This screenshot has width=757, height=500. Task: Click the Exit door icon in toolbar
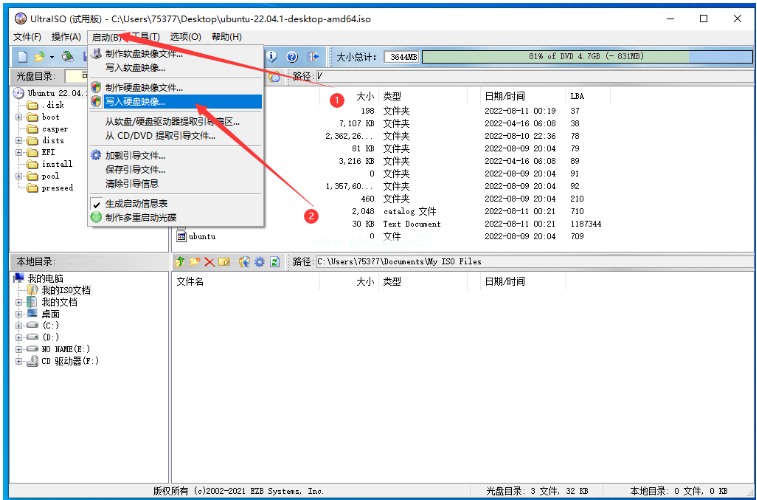313,57
